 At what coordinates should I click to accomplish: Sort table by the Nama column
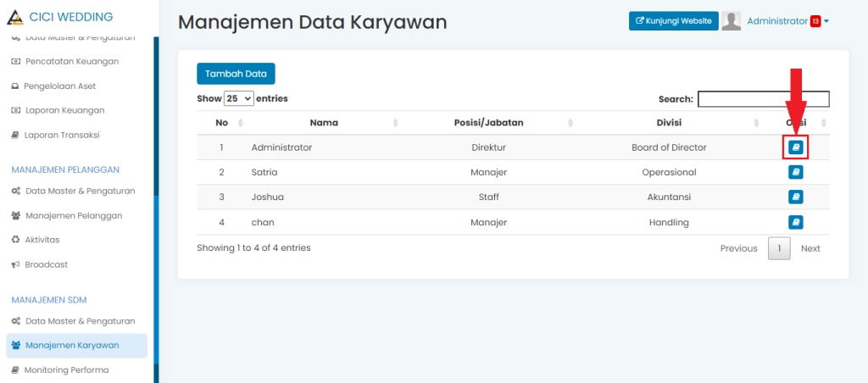tap(324, 123)
